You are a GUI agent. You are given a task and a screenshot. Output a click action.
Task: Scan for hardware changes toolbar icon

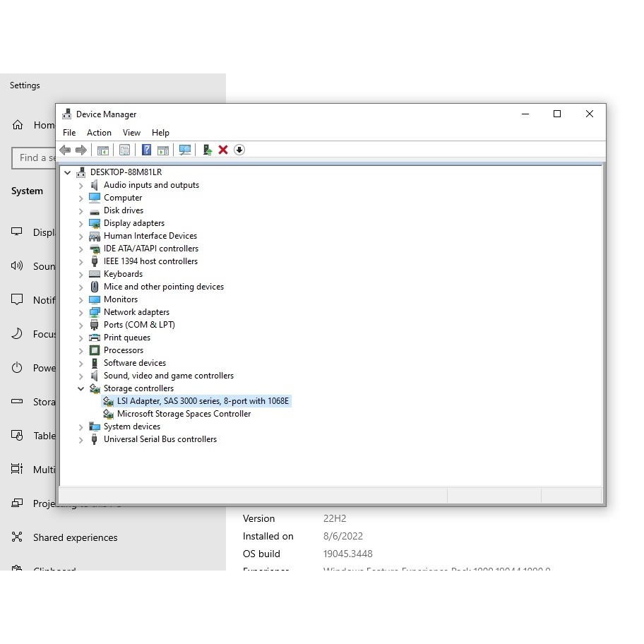click(185, 150)
